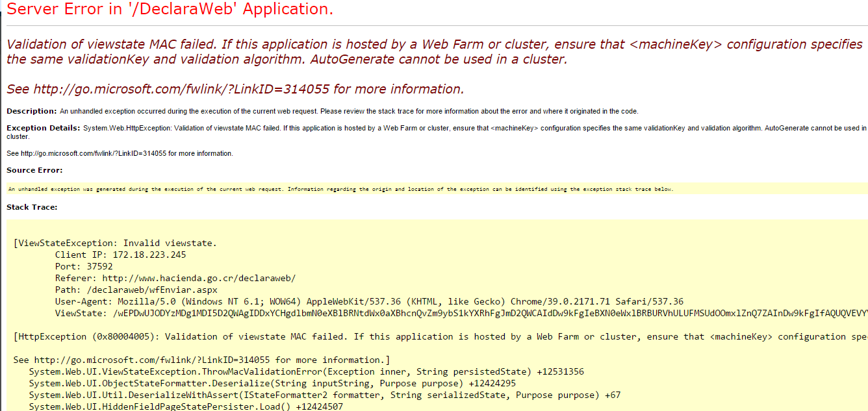Click the Client IP 172.18.223.245 line
868x411 pixels.
[120, 255]
